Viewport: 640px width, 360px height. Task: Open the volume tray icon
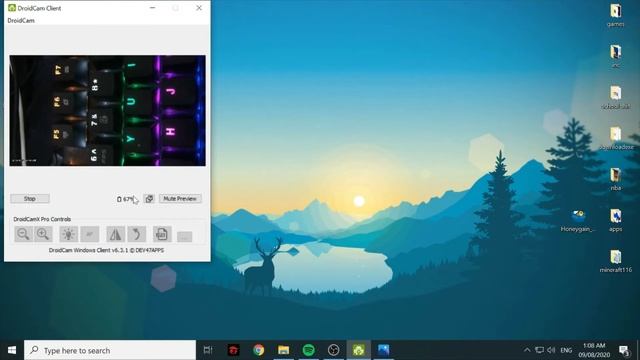551,350
